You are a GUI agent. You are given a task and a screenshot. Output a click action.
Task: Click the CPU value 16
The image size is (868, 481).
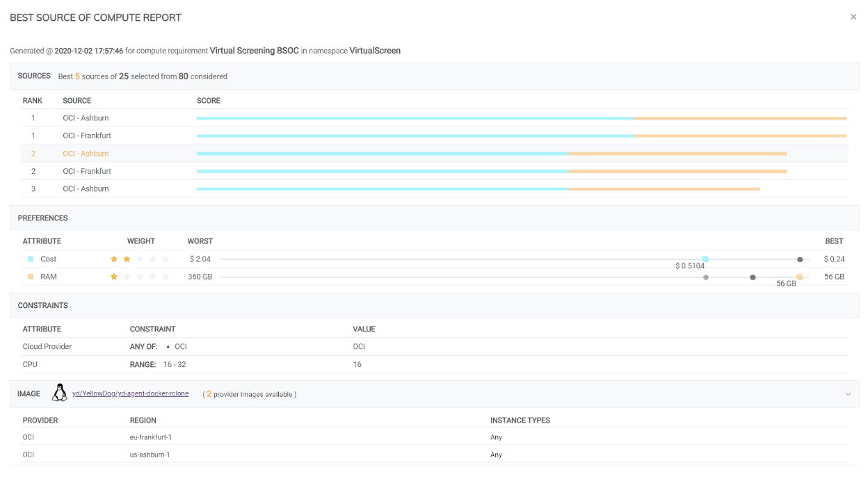point(357,364)
